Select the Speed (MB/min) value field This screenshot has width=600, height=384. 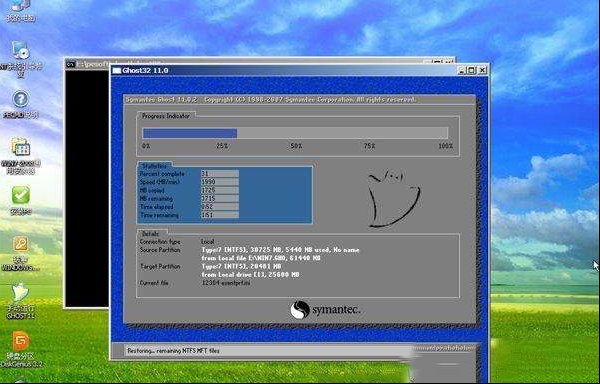click(x=220, y=182)
